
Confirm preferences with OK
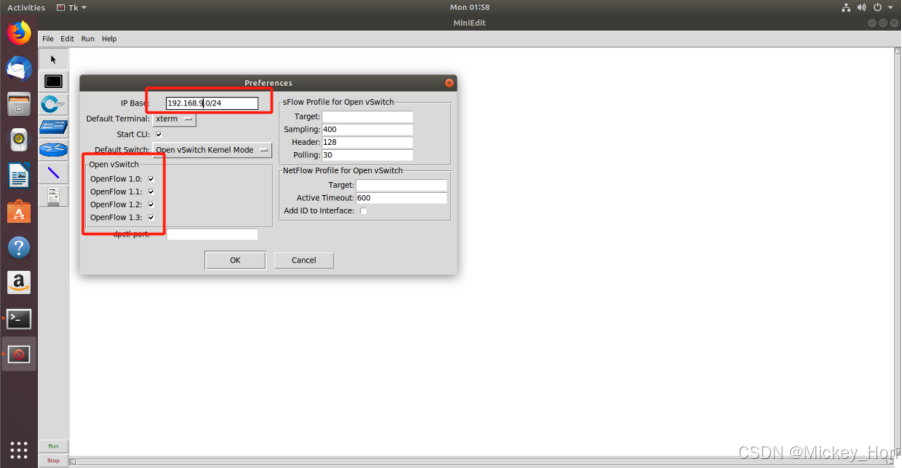point(235,260)
